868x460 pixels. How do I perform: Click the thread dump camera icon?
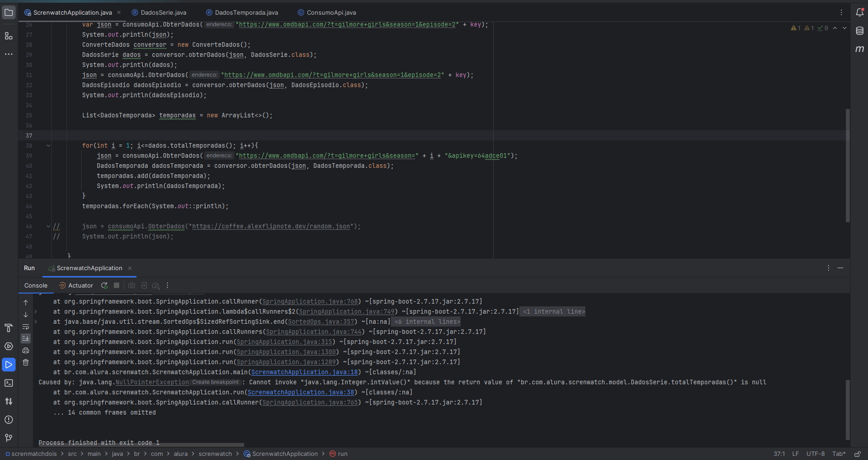[x=132, y=285]
